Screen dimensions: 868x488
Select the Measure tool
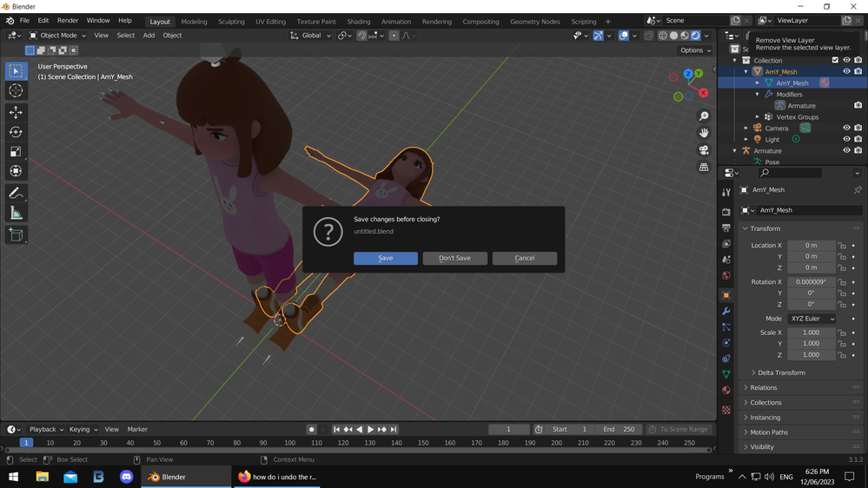(x=16, y=213)
